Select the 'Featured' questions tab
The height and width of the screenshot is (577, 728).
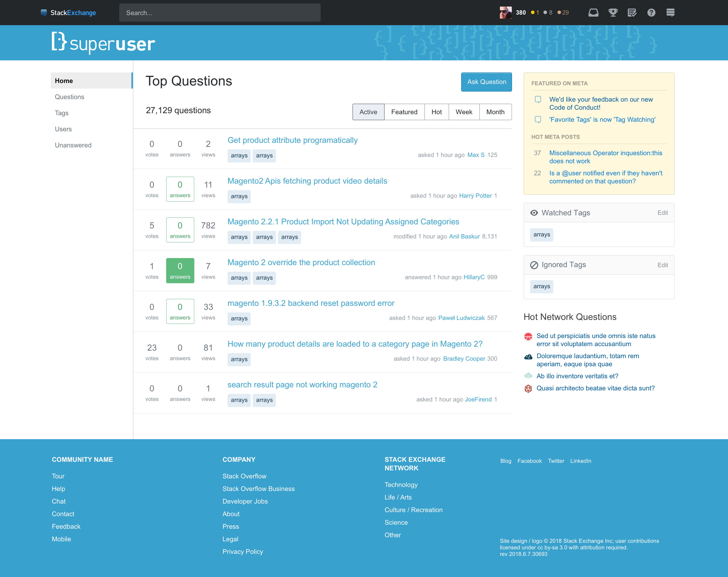click(x=405, y=112)
